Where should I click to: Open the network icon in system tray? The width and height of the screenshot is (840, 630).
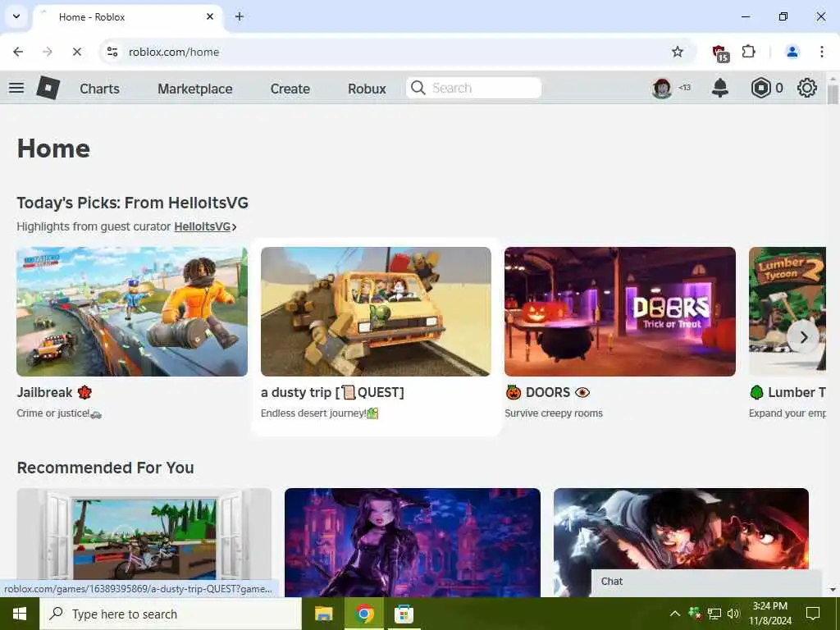(x=714, y=614)
